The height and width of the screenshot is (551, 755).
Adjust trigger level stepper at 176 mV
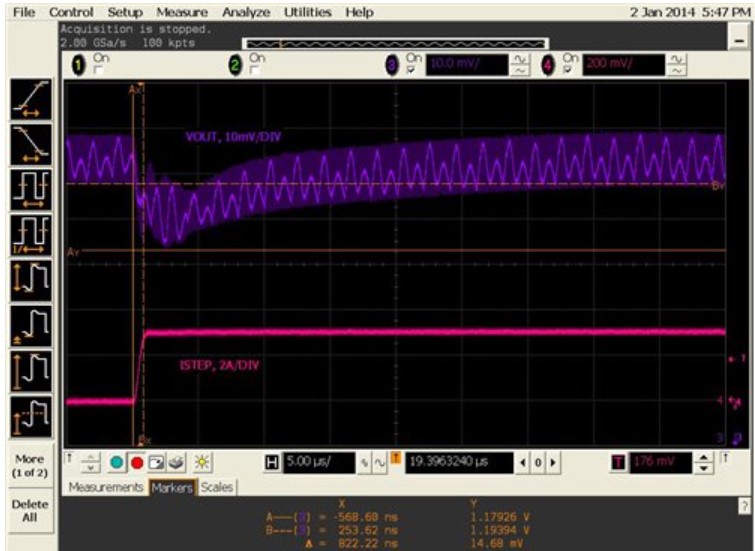click(704, 462)
